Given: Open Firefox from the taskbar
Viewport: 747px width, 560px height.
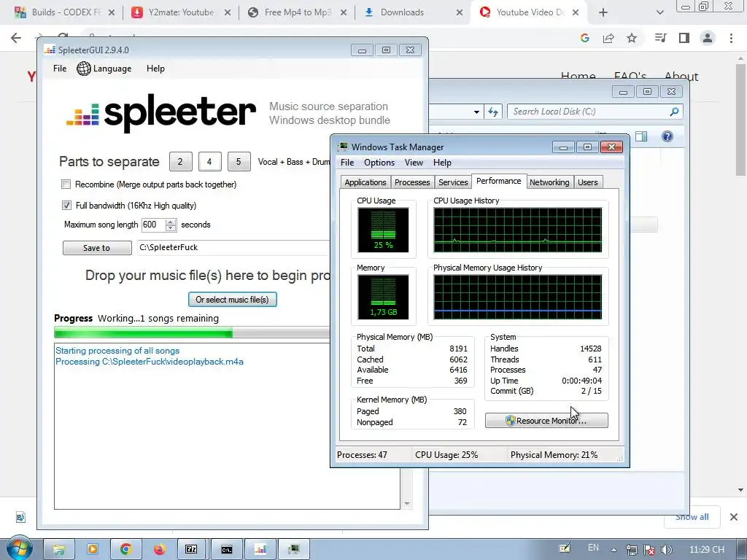Looking at the screenshot, I should point(159,550).
